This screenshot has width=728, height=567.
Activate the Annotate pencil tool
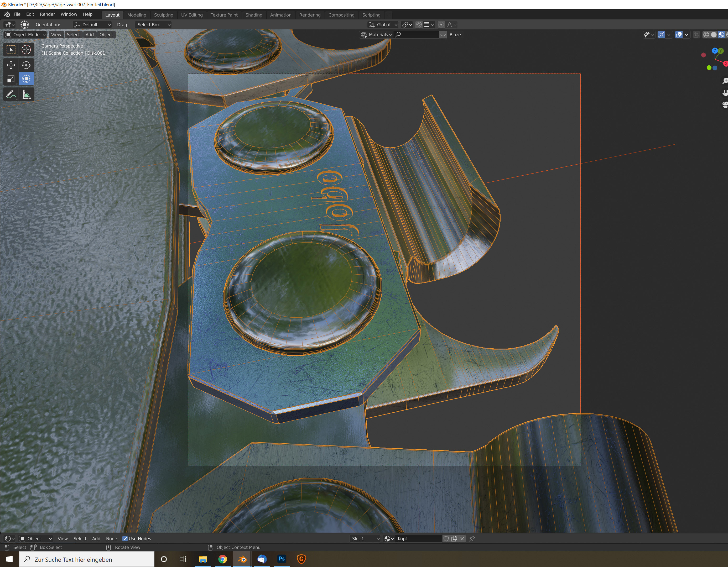pos(11,94)
